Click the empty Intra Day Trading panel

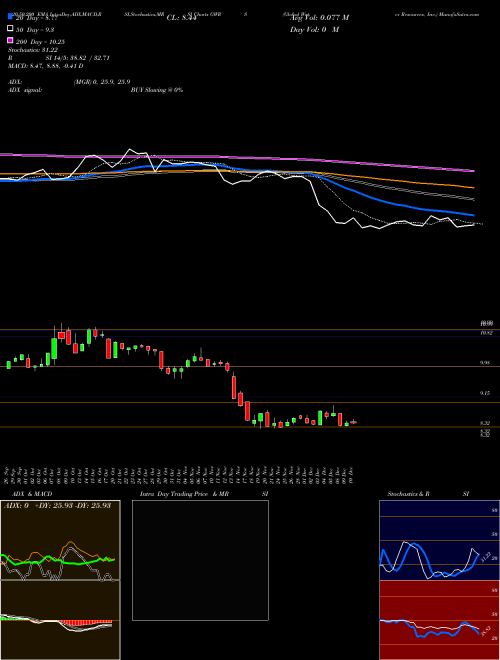click(x=200, y=560)
